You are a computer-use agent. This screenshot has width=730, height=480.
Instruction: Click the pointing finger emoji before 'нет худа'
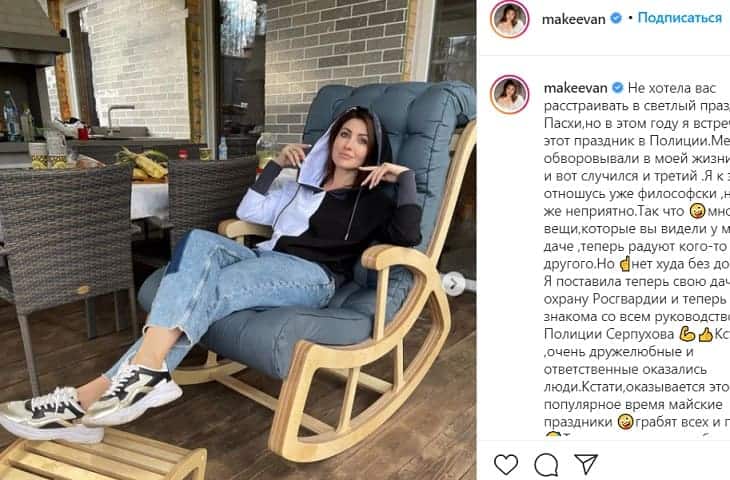[625, 264]
